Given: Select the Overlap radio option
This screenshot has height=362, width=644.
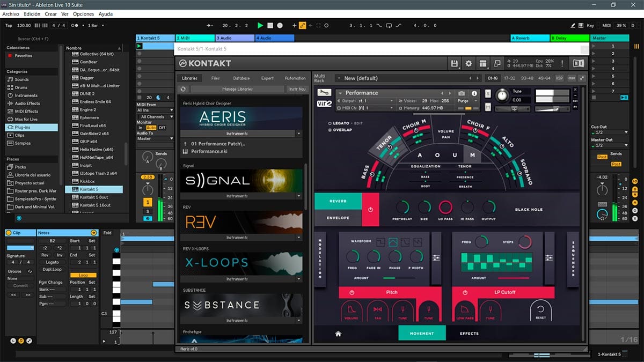Looking at the screenshot, I should coord(329,130).
